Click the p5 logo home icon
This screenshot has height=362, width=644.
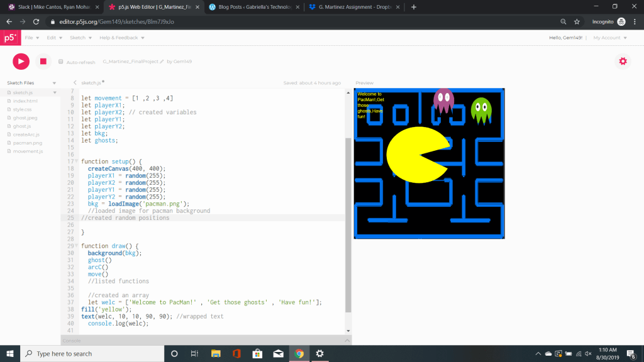pyautogui.click(x=9, y=38)
